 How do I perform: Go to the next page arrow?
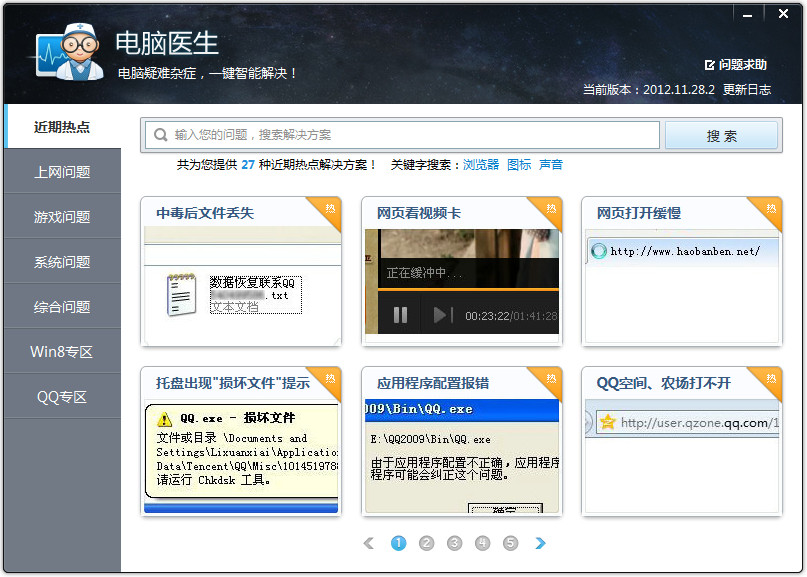[540, 543]
